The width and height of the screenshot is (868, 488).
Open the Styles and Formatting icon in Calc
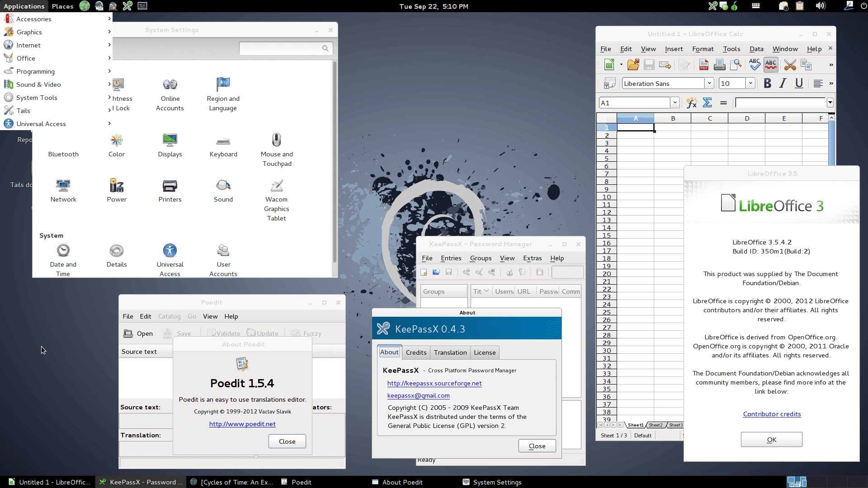pyautogui.click(x=610, y=84)
